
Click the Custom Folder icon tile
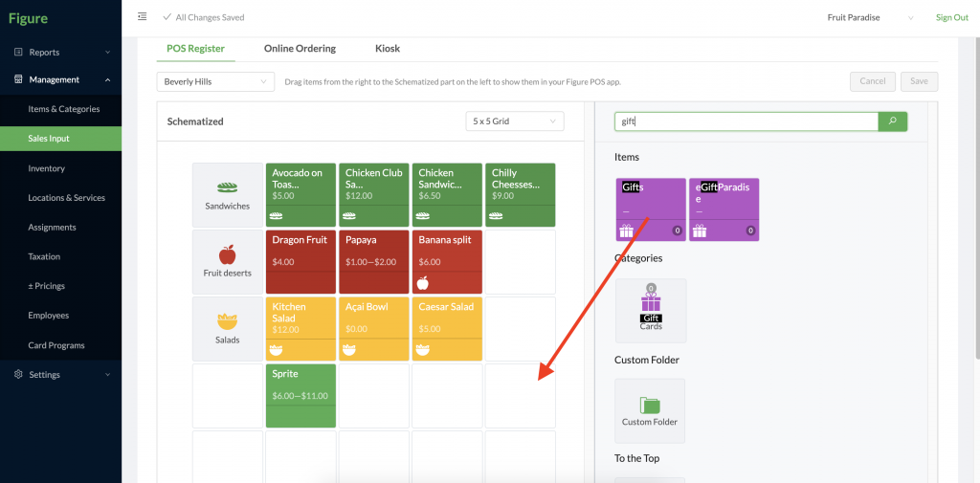point(650,411)
